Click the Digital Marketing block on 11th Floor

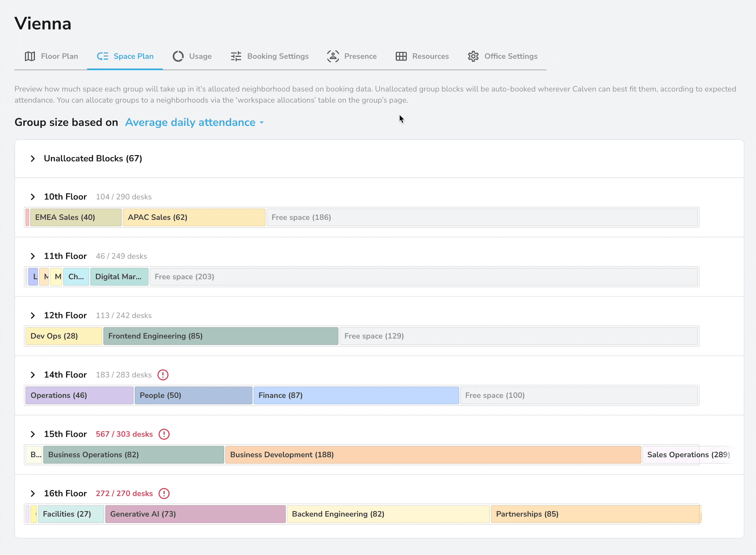click(119, 277)
